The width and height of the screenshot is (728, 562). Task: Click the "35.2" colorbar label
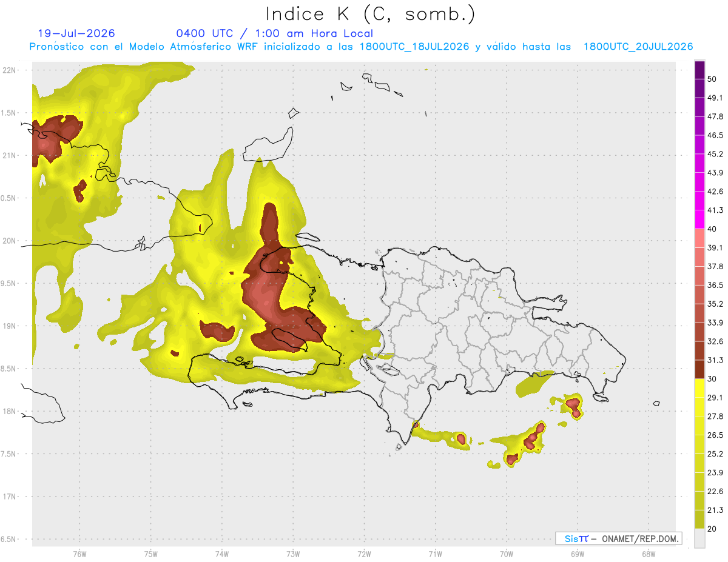(x=716, y=304)
